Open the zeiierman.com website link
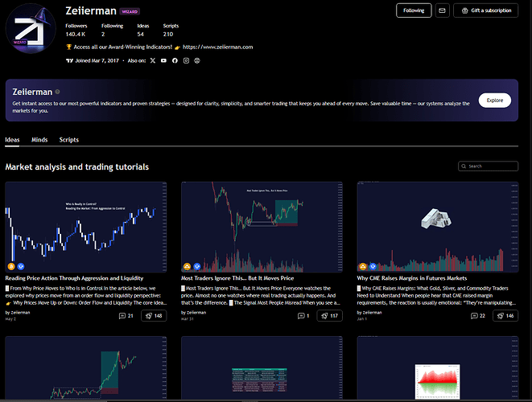 [x=218, y=47]
